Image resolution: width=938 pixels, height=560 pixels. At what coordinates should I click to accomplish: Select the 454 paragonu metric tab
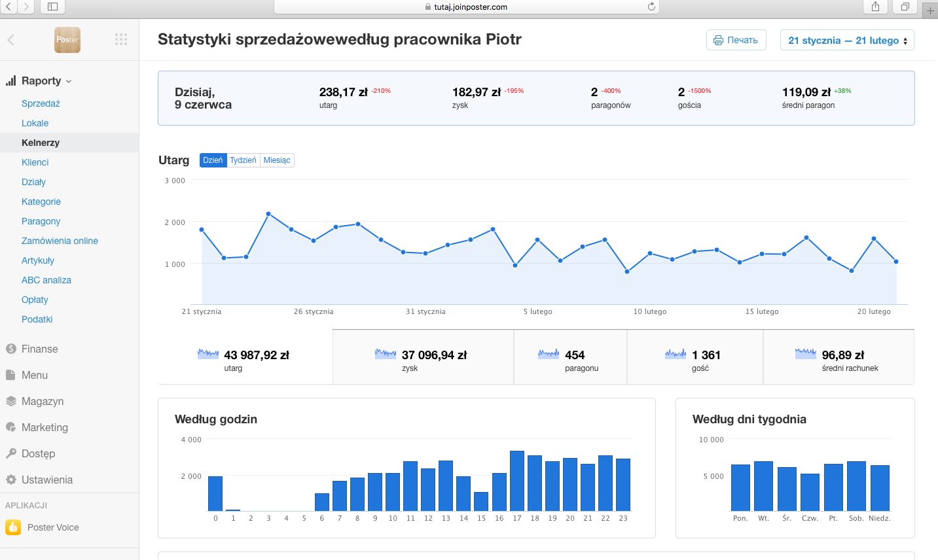[571, 357]
